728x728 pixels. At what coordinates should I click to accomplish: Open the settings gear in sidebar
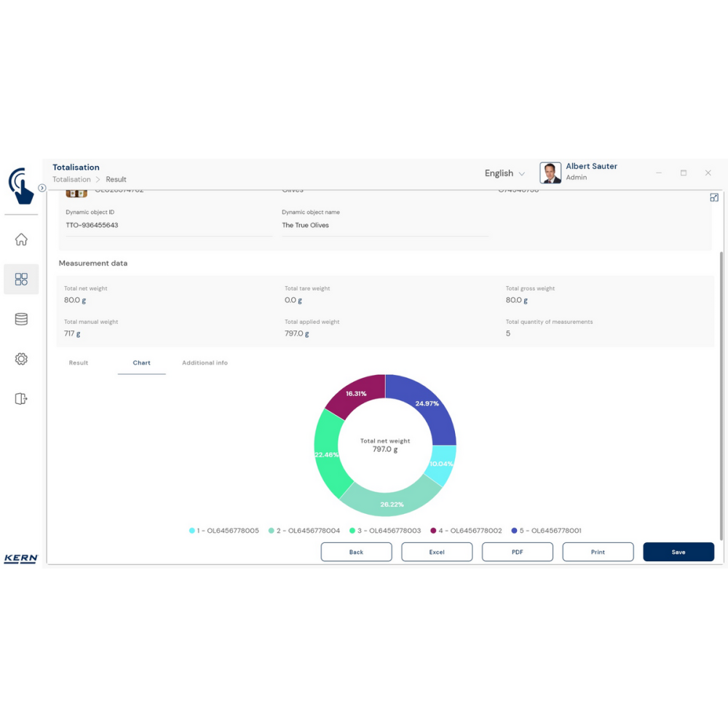click(21, 359)
